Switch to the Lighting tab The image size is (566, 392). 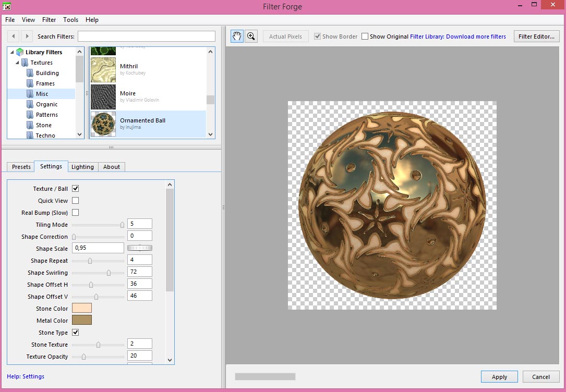(x=82, y=167)
